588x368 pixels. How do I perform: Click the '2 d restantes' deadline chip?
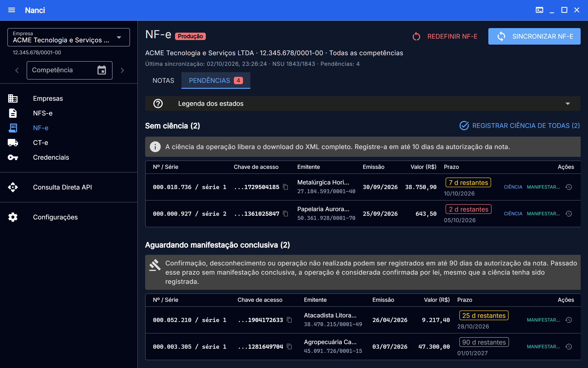[x=469, y=209]
